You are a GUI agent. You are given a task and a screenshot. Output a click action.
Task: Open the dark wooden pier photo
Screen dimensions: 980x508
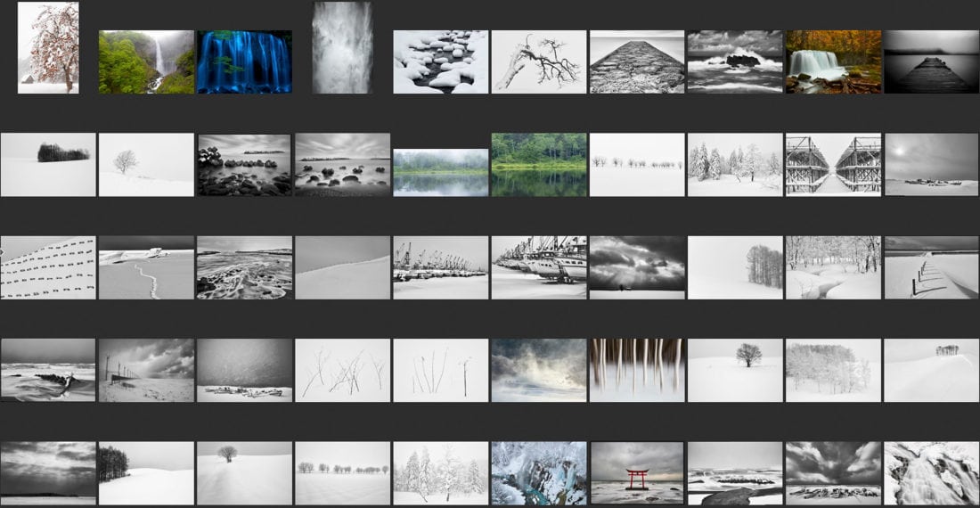(x=931, y=62)
